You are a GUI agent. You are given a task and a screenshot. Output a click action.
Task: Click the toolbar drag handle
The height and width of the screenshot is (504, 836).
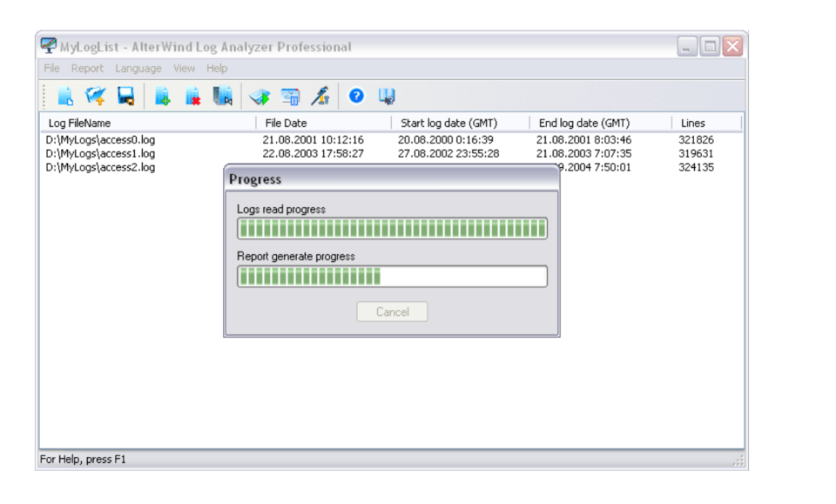point(44,97)
